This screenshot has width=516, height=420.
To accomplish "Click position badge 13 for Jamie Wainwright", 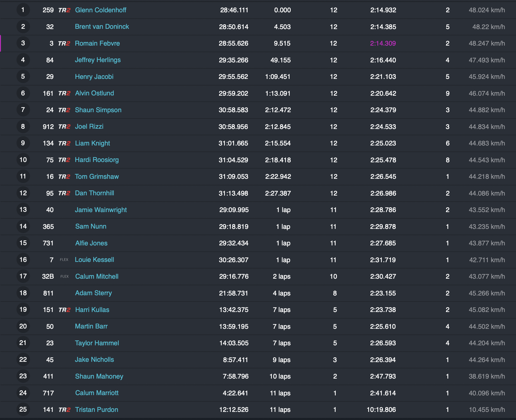I will coord(23,210).
